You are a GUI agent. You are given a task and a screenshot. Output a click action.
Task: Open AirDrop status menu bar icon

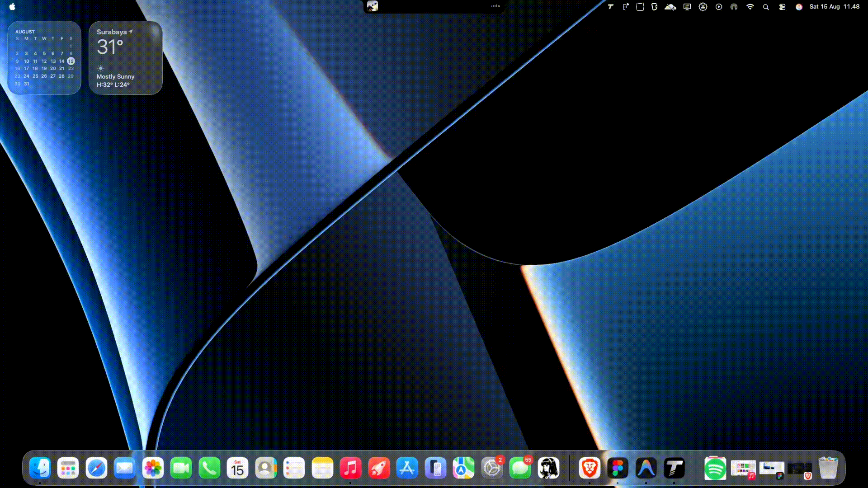(x=734, y=7)
